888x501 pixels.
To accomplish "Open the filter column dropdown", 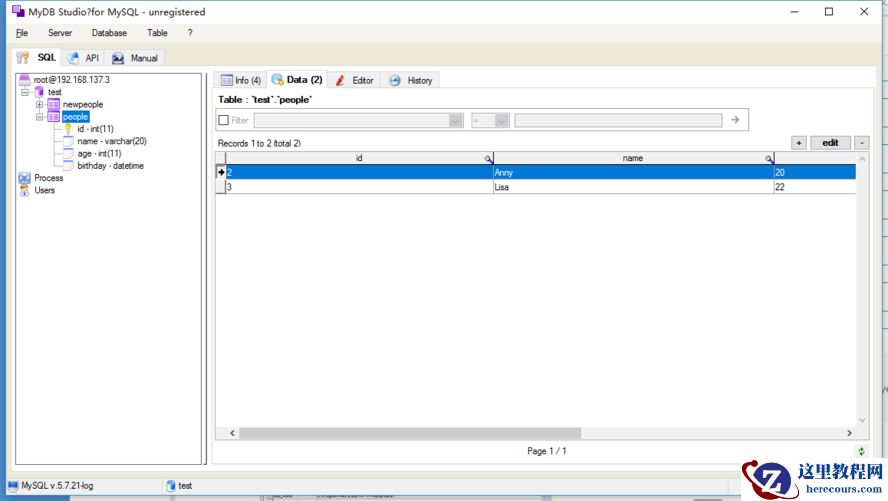I will tap(456, 120).
